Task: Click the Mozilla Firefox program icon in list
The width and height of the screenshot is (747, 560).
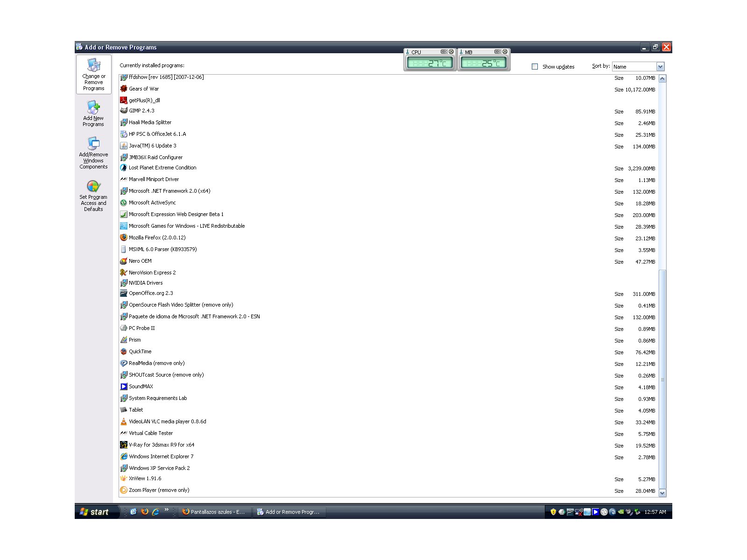Action: [124, 238]
